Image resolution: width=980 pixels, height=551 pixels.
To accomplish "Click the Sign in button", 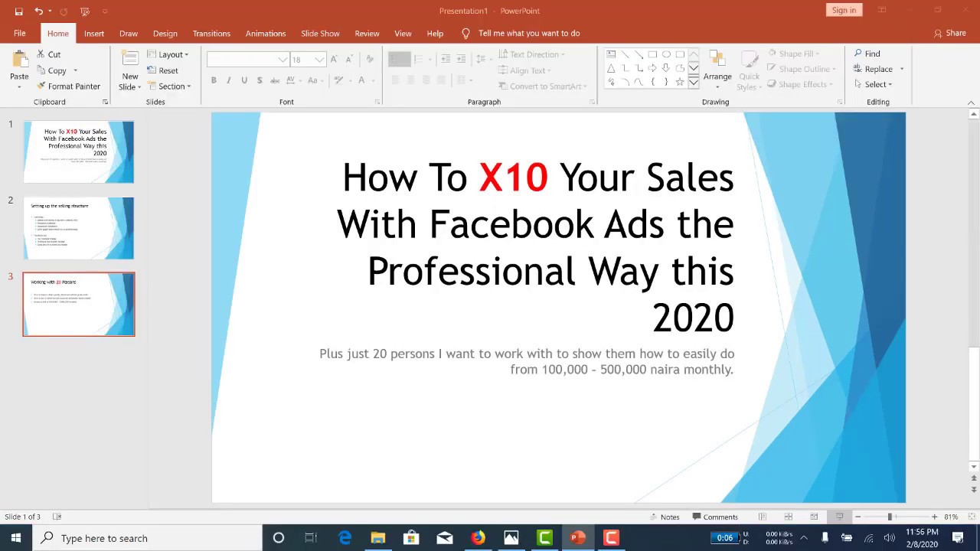I will point(844,10).
